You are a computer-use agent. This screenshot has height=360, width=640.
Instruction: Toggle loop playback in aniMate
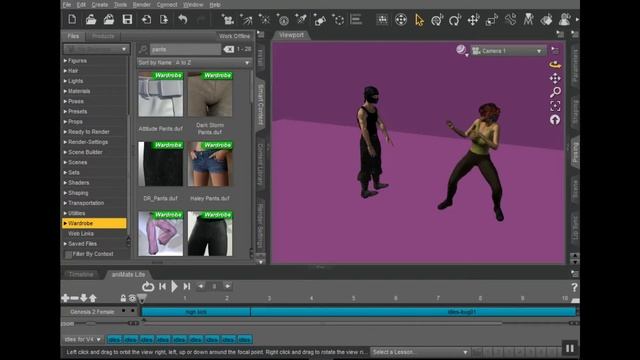click(148, 287)
